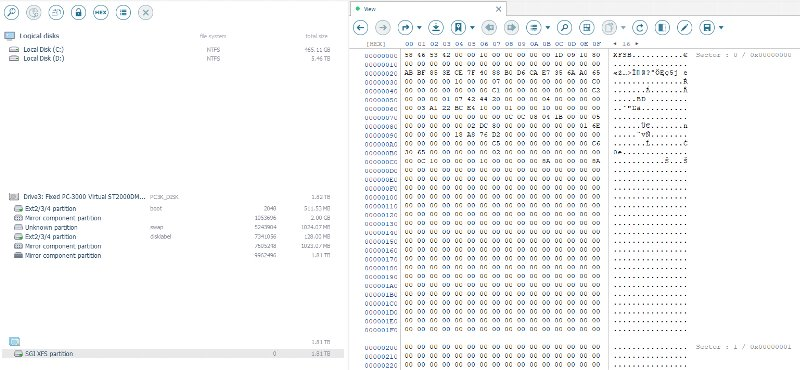Select Local Disk (C:)
The height and width of the screenshot is (370, 800).
pos(43,50)
